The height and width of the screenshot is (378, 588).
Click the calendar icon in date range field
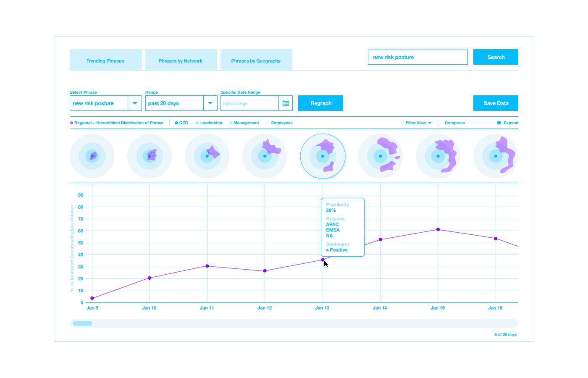tap(286, 103)
